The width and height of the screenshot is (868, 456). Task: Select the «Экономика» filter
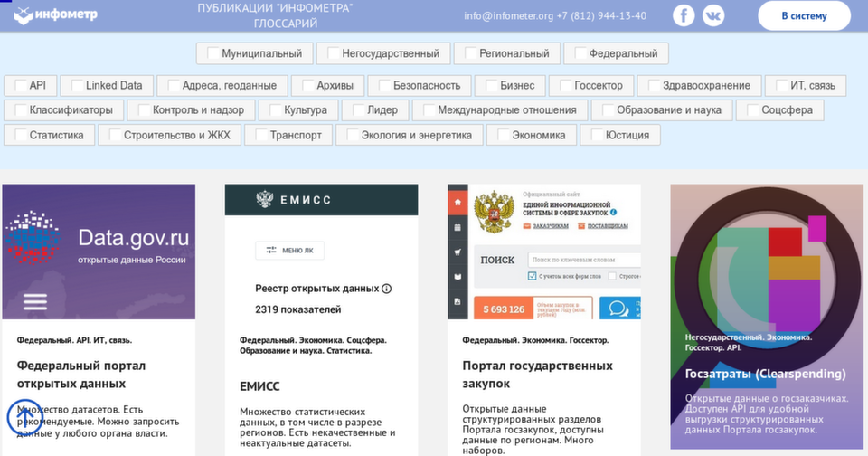[x=504, y=135]
